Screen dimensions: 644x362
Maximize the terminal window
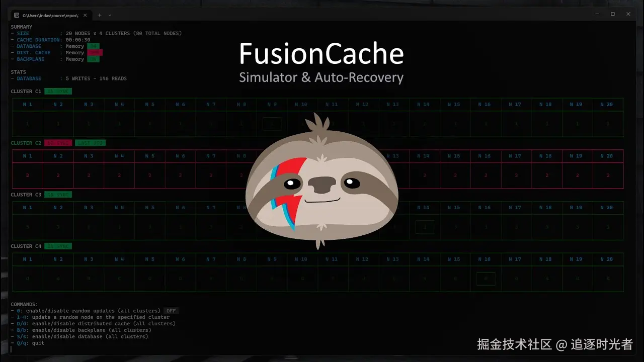point(613,14)
